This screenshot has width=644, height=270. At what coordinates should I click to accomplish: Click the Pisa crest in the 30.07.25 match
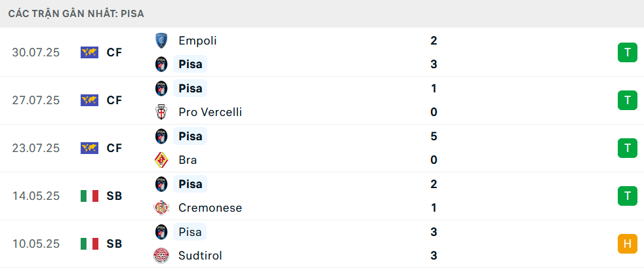coord(161,64)
